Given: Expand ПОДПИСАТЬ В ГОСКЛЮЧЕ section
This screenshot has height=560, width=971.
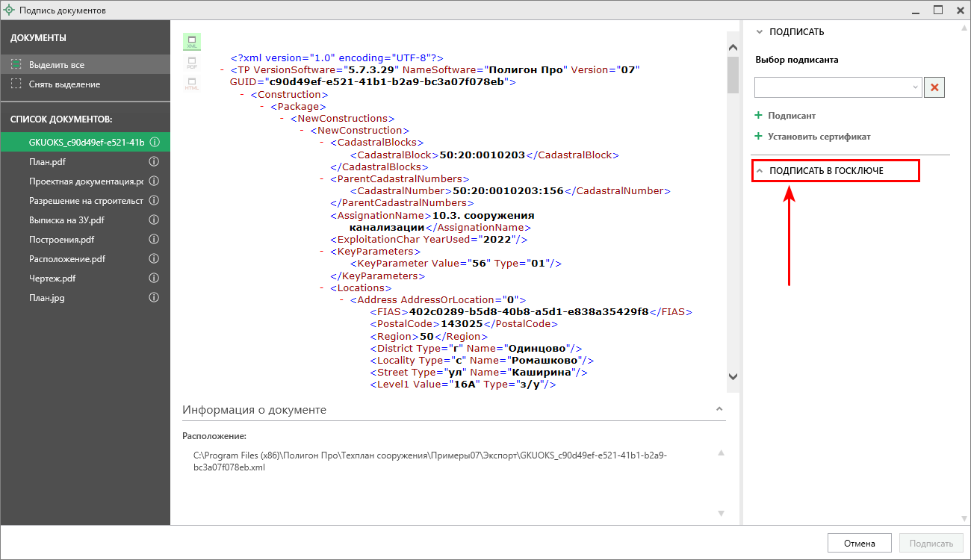Looking at the screenshot, I should (826, 171).
